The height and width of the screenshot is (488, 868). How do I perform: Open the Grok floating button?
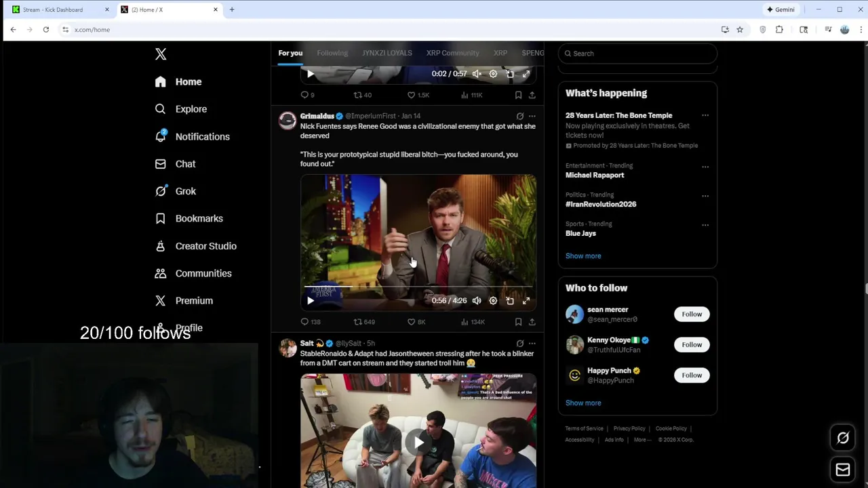point(843,438)
